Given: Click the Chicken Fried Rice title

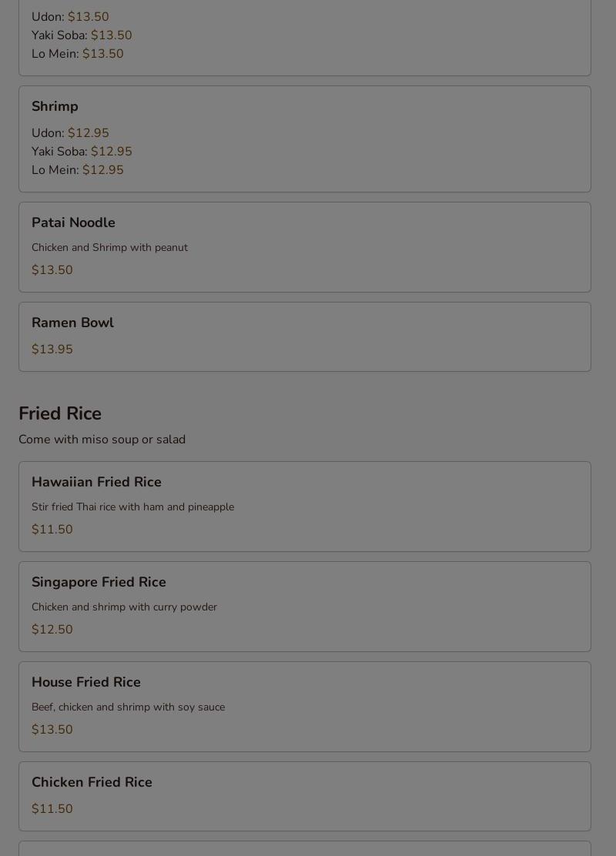Looking at the screenshot, I should (92, 782).
